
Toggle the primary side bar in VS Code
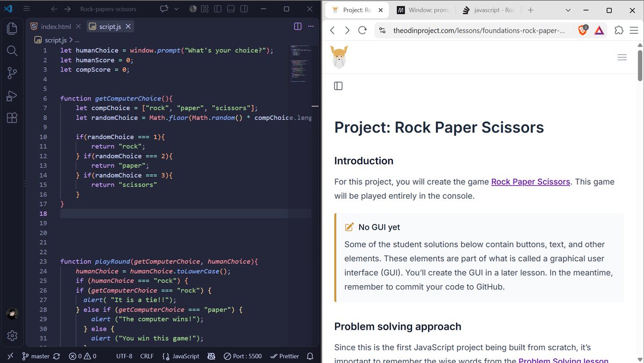[x=217, y=9]
